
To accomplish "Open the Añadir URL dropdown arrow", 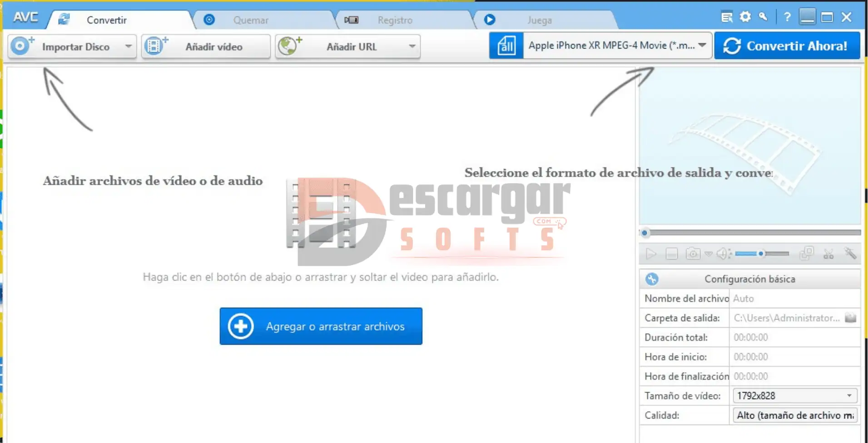I will tap(412, 46).
